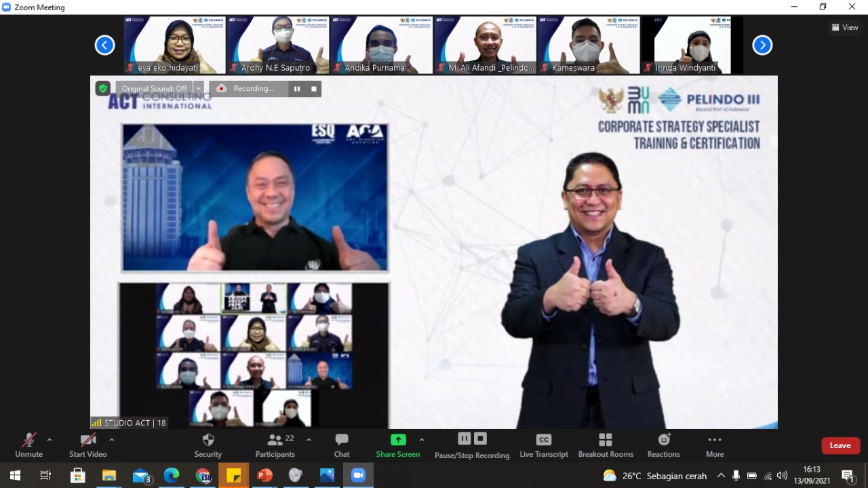Expand video options arrow beside Start Video
Viewport: 868px width, 488px height.
[x=112, y=440]
